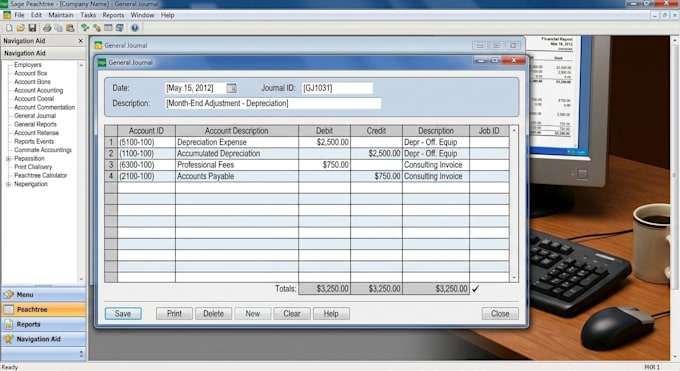Viewport: 680px width, 371px height.
Task: Open the Window menu
Action: click(x=142, y=15)
